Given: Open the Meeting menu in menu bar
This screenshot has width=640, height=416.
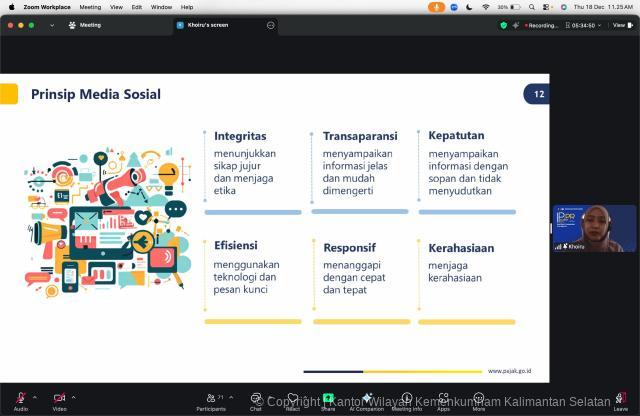Looking at the screenshot, I should click(x=90, y=6).
